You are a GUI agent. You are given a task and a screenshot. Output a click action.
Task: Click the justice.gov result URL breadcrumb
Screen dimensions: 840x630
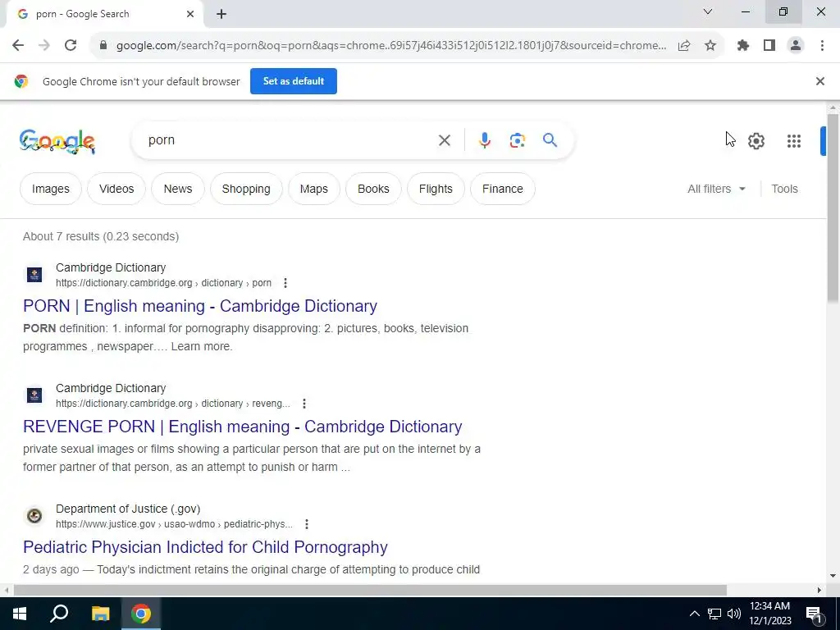point(174,524)
